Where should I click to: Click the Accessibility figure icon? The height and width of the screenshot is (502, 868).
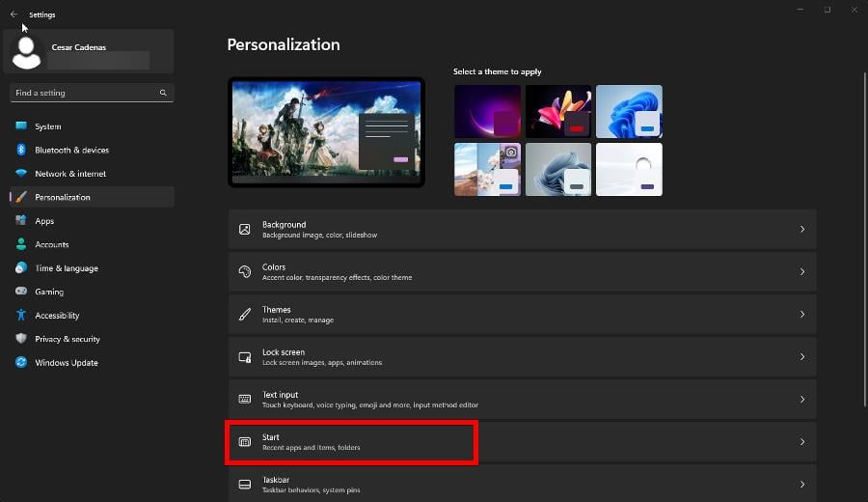[x=21, y=315]
